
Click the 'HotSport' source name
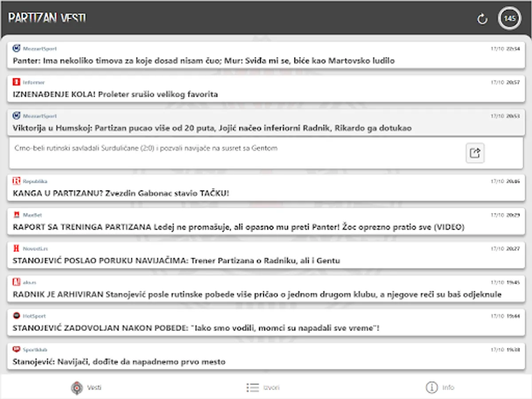point(34,316)
